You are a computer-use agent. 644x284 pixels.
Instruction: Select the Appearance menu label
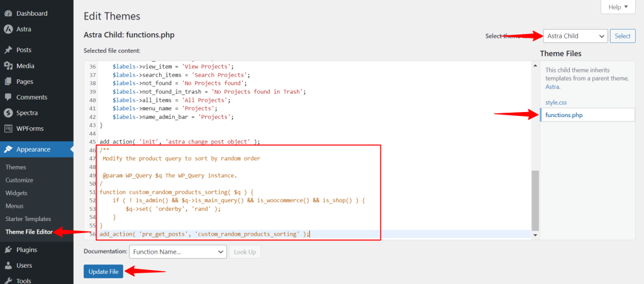click(x=34, y=150)
